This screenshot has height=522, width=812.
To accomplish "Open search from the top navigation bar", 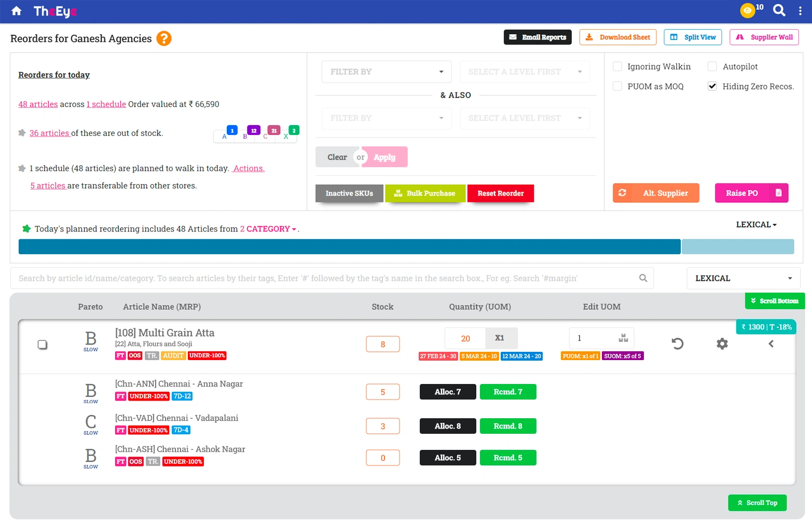I will coord(779,10).
